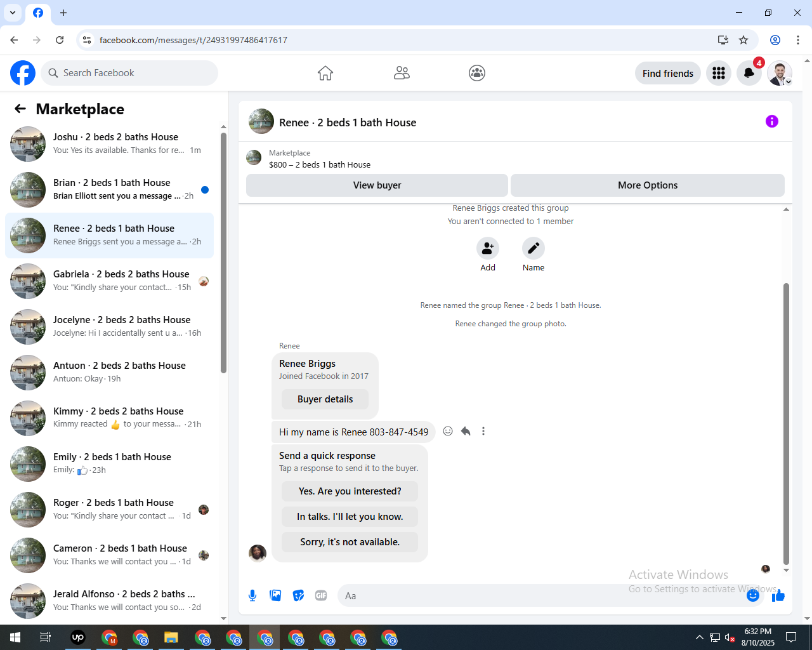This screenshot has width=812, height=650.
Task: Open Task View on the taskbar
Action: [x=46, y=637]
